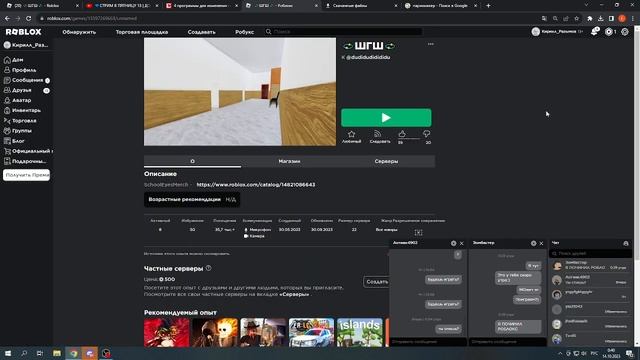Open Windows Start menu
This screenshot has width=640, height=360.
[x=7, y=353]
